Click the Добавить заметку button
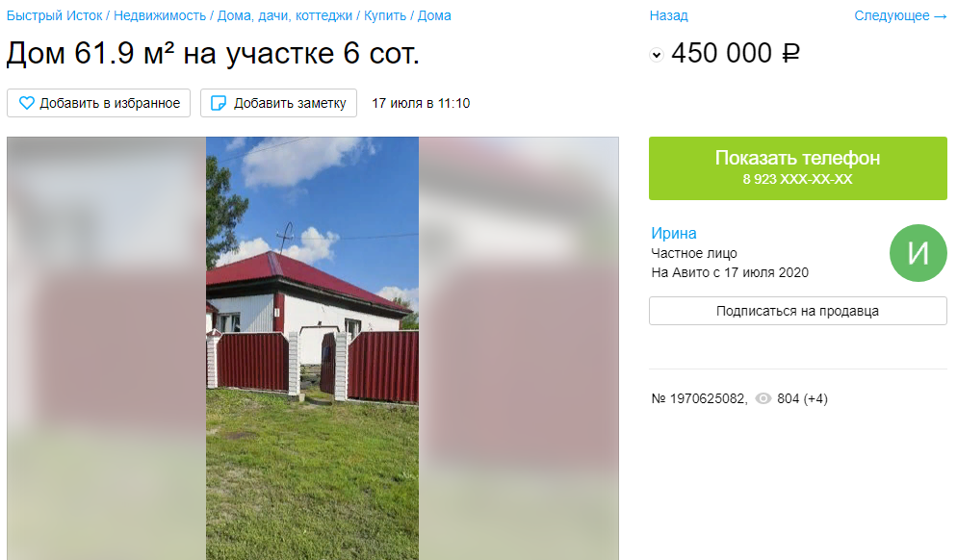This screenshot has height=560, width=957. 278,103
